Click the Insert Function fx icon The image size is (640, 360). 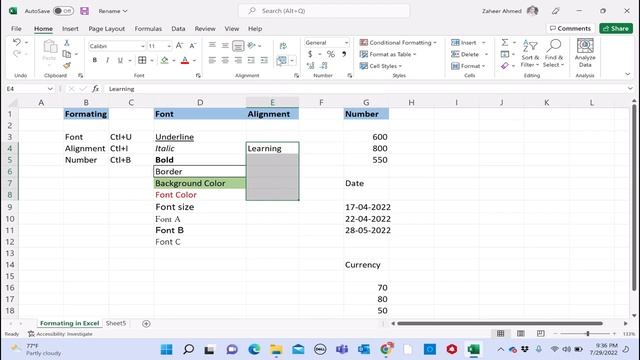coord(95,89)
